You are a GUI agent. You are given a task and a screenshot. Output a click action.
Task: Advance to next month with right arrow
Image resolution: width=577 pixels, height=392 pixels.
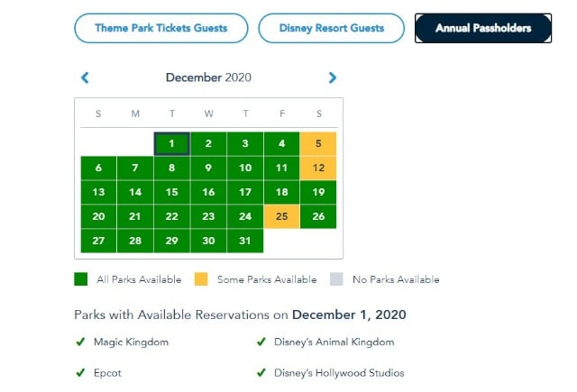pos(333,77)
